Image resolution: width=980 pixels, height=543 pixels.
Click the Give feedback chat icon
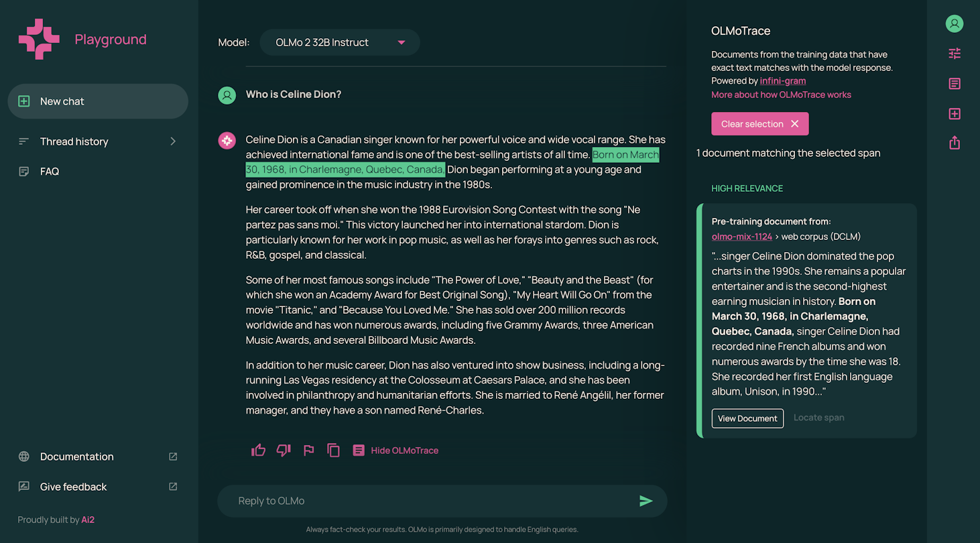[x=24, y=487]
